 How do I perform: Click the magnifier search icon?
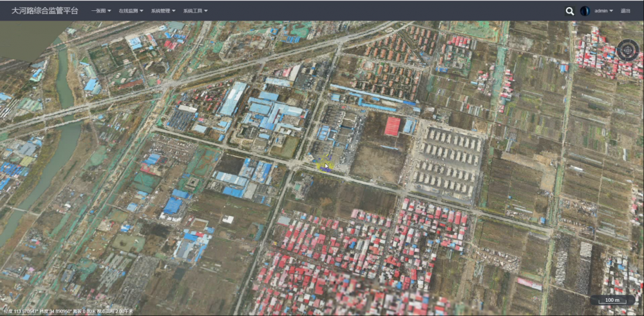tap(569, 11)
